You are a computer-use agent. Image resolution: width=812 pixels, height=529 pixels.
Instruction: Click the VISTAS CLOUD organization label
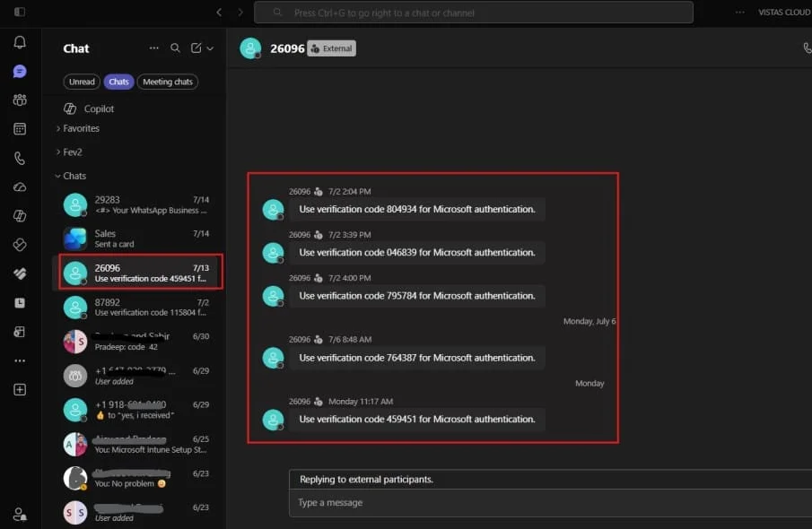[x=784, y=12]
